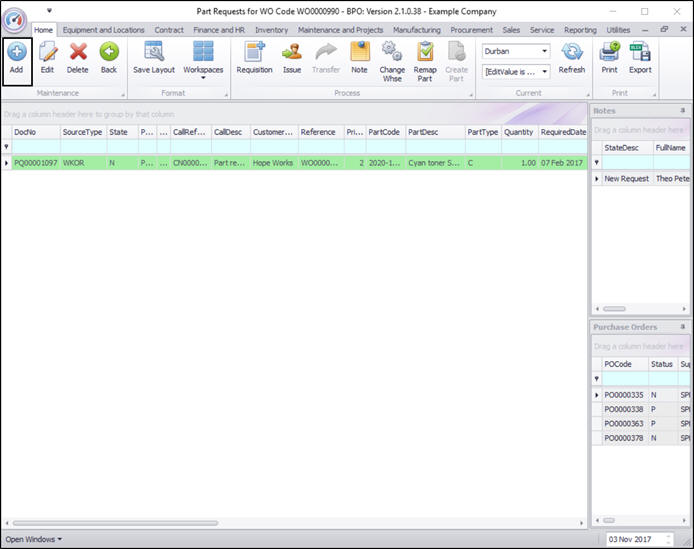The height and width of the screenshot is (549, 694).
Task: Open the EditValue filter dropdown
Action: click(x=544, y=72)
